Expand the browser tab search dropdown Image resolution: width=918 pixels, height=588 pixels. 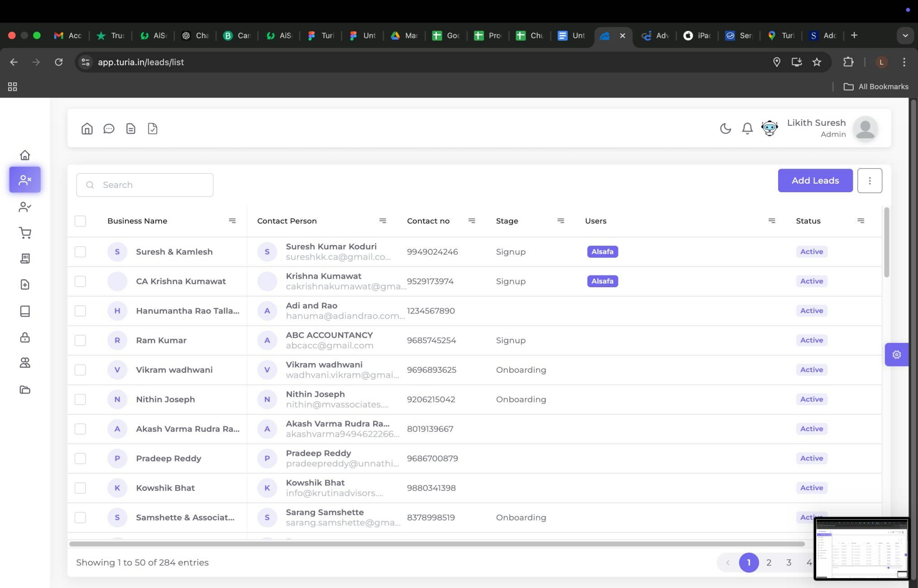(x=905, y=35)
